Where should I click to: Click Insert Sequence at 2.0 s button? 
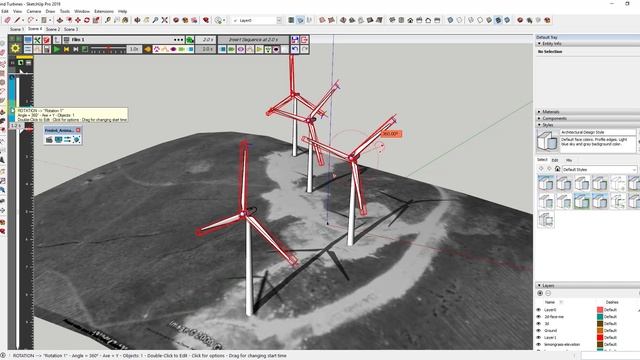click(x=253, y=40)
